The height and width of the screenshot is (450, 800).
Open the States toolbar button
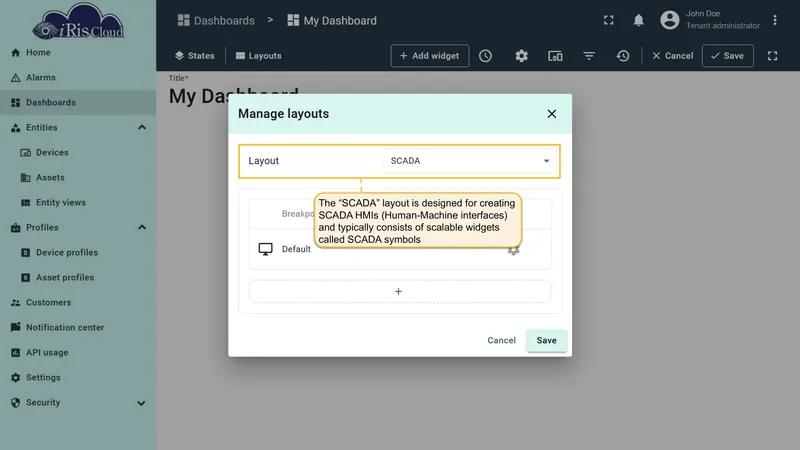(194, 56)
